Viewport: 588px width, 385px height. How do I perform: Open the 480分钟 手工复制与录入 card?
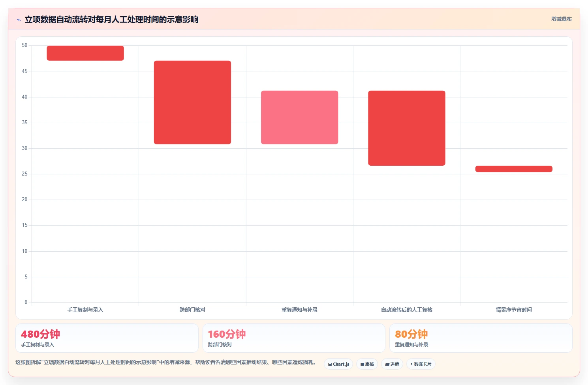pyautogui.click(x=107, y=338)
